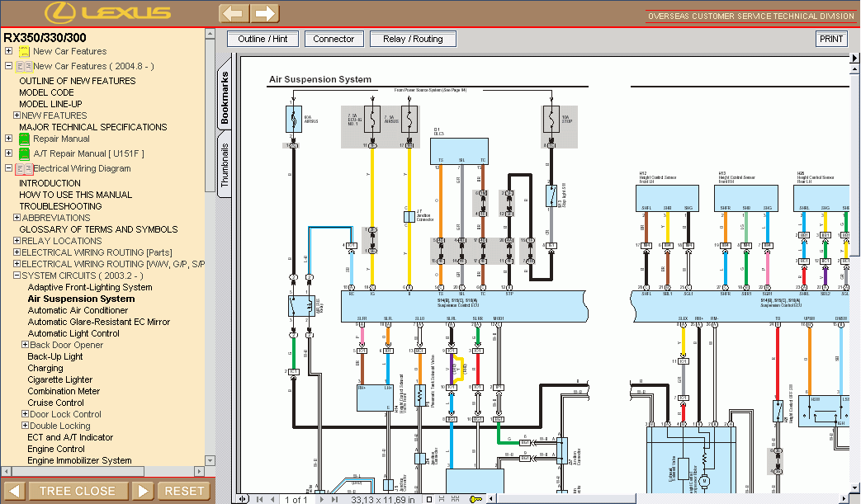The height and width of the screenshot is (504, 861).
Task: Click the forward arrow in the header
Action: point(263,13)
